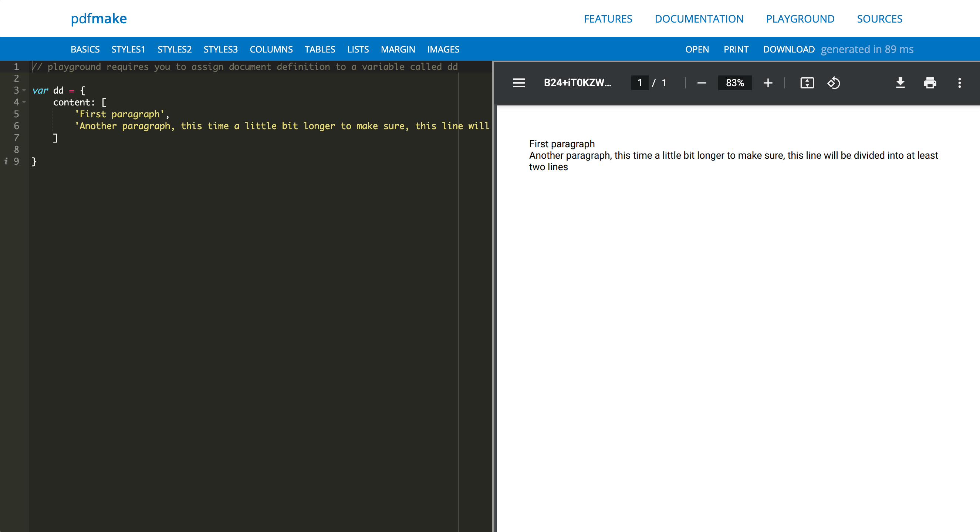
Task: Click the PDF viewer print icon
Action: coord(930,83)
